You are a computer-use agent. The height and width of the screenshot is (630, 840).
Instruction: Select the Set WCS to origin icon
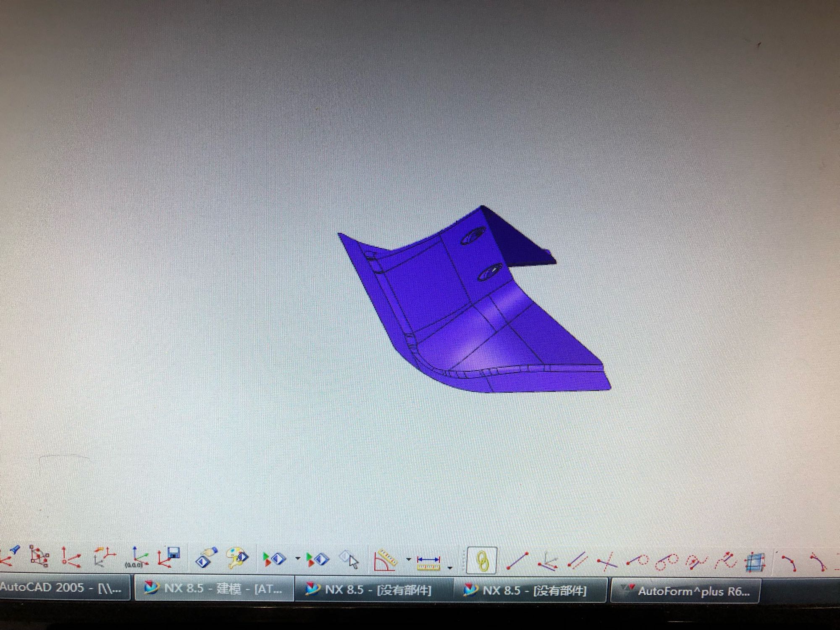click(x=136, y=558)
